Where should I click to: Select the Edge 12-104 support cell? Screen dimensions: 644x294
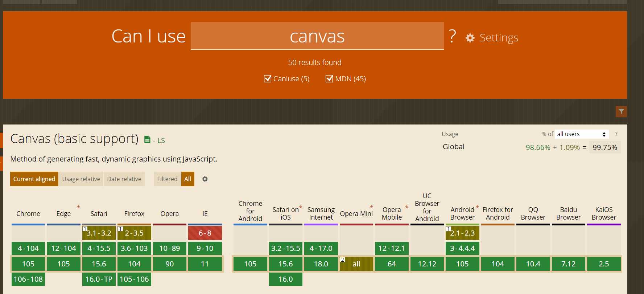(63, 248)
